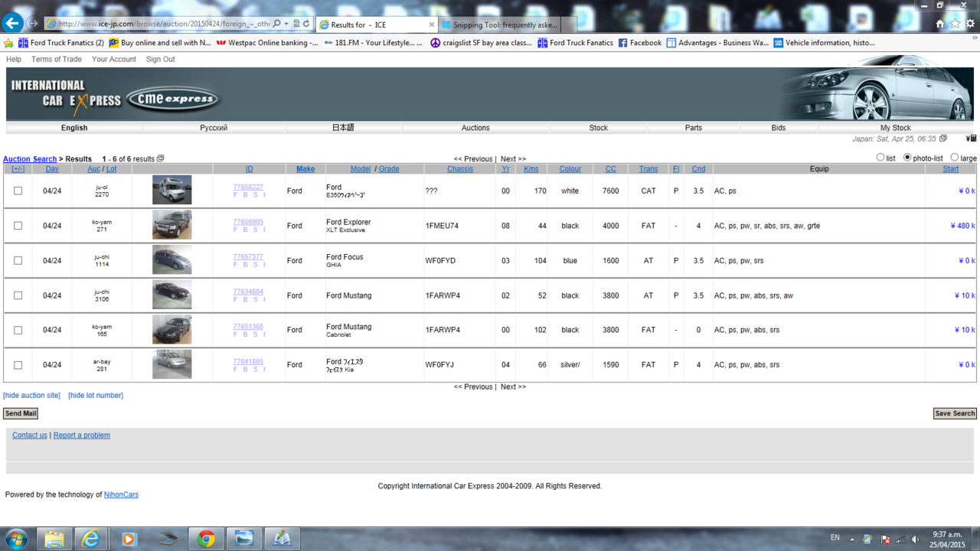
Task: Click the Help link
Action: click(14, 59)
